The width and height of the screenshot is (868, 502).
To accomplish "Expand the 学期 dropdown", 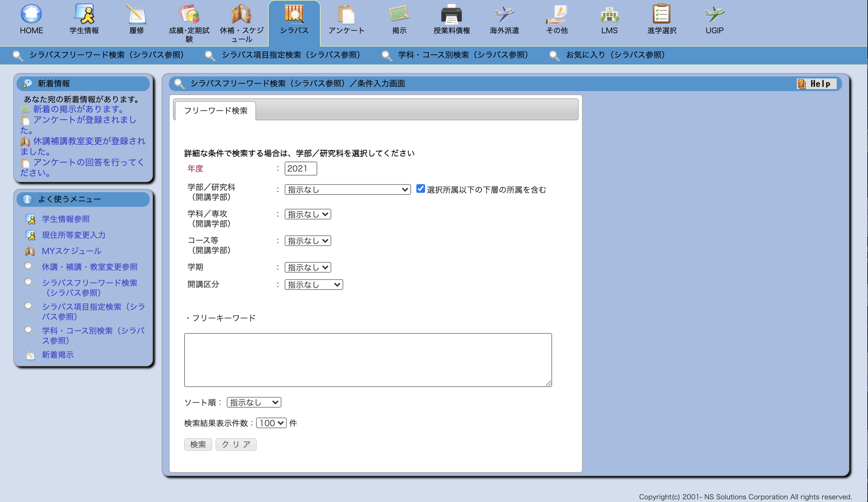I will pyautogui.click(x=308, y=267).
